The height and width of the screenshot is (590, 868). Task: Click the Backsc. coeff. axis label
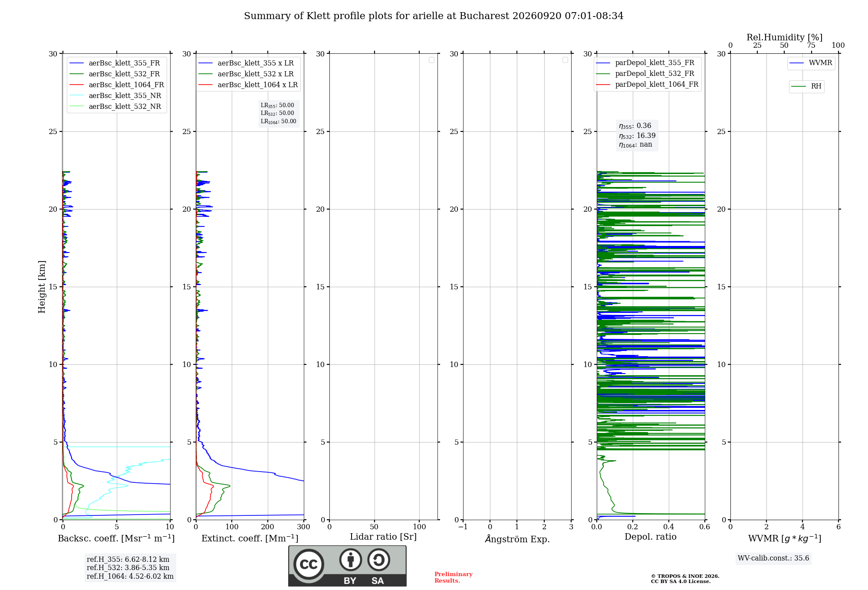click(x=116, y=538)
